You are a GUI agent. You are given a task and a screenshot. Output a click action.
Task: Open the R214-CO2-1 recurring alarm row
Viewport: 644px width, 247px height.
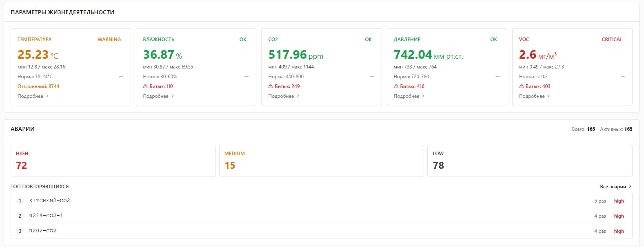[x=322, y=216]
